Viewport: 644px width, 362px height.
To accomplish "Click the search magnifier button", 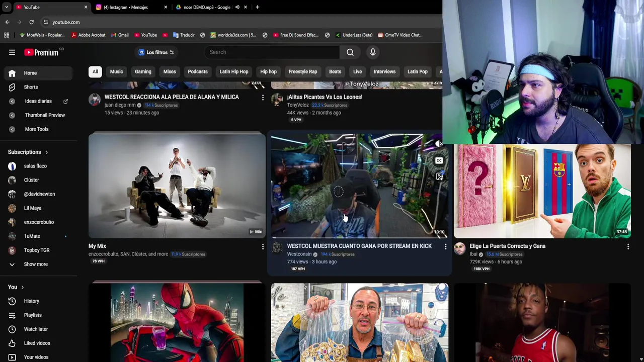I will pos(350,52).
